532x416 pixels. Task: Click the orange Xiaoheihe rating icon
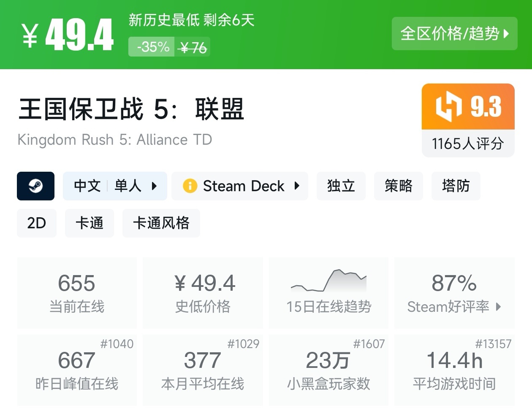(448, 107)
